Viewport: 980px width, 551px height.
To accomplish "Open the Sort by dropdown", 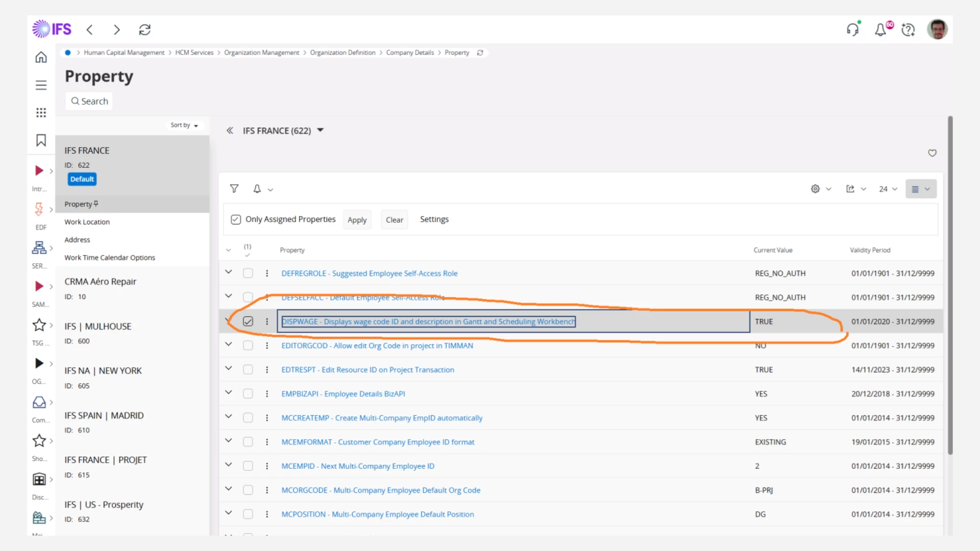I will [x=184, y=125].
